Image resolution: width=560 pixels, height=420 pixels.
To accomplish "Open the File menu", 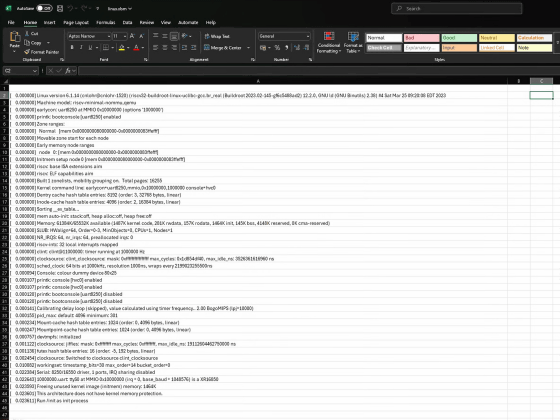I will click(11, 22).
